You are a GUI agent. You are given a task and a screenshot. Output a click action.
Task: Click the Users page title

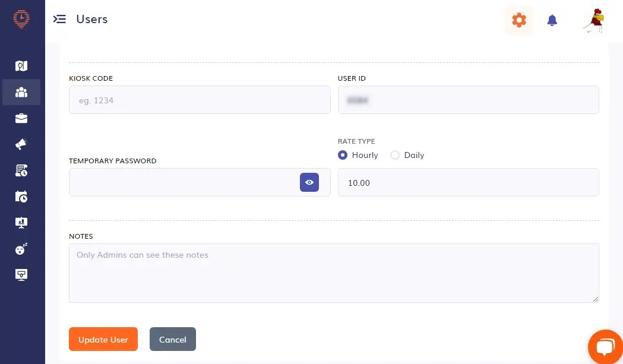click(92, 19)
